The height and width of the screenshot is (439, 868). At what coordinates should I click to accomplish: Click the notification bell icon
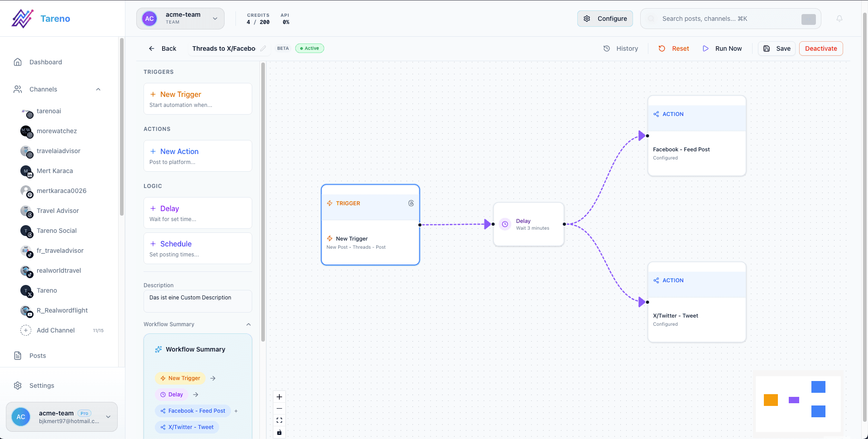pos(839,19)
